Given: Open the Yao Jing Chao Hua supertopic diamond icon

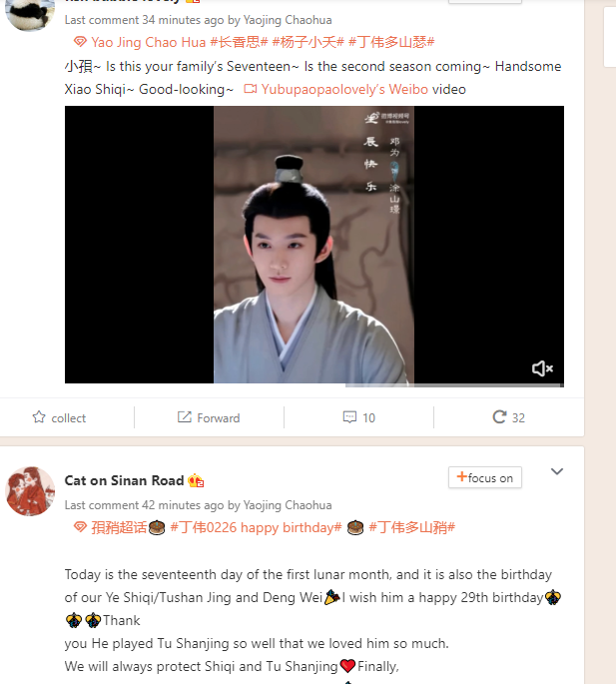Looking at the screenshot, I should pos(80,42).
